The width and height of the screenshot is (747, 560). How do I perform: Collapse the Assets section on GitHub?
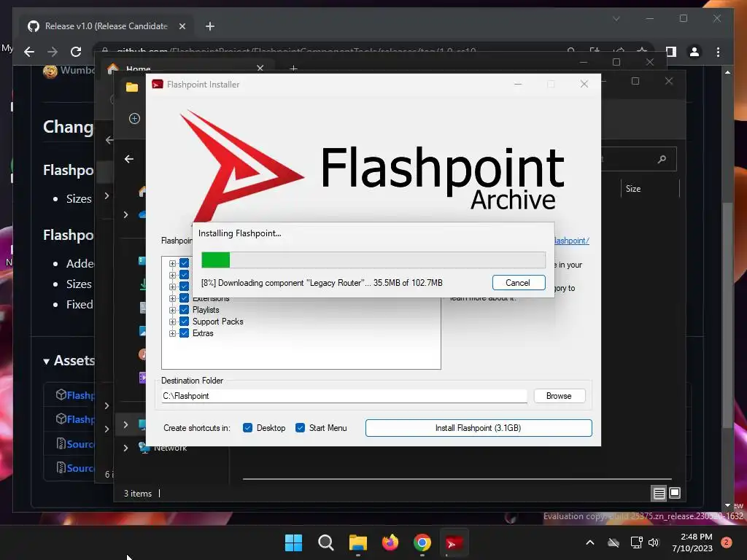click(x=46, y=362)
